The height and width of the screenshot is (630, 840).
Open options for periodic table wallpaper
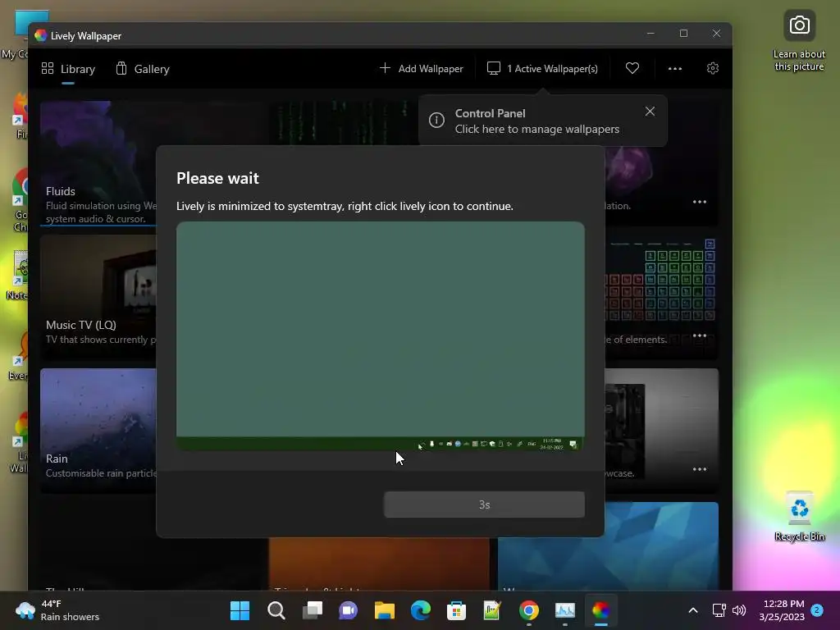[700, 336]
